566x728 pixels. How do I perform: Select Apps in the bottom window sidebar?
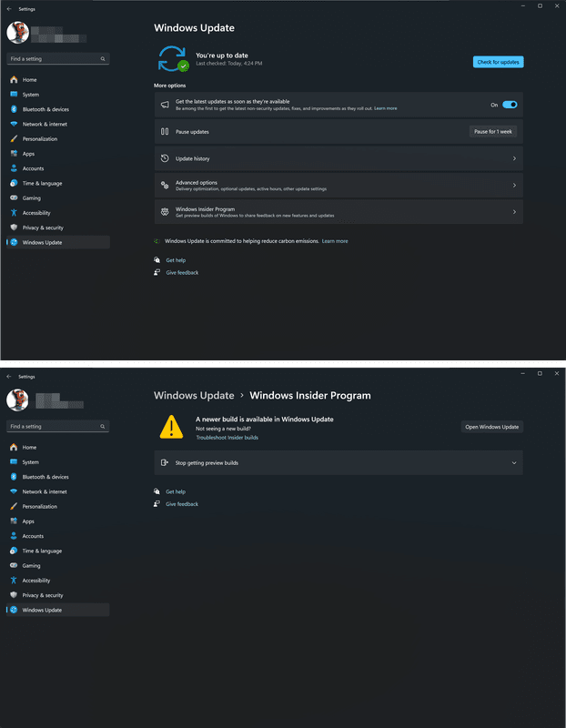click(58, 521)
